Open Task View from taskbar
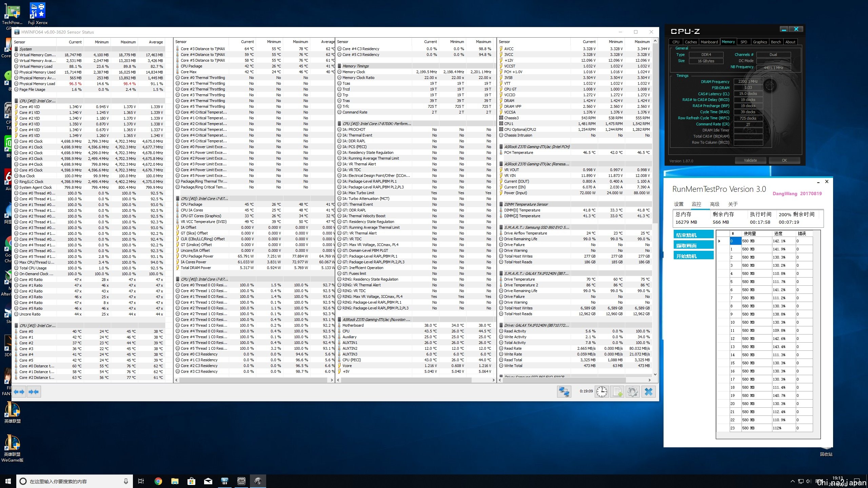Viewport: 868px width, 488px height. pos(141,481)
